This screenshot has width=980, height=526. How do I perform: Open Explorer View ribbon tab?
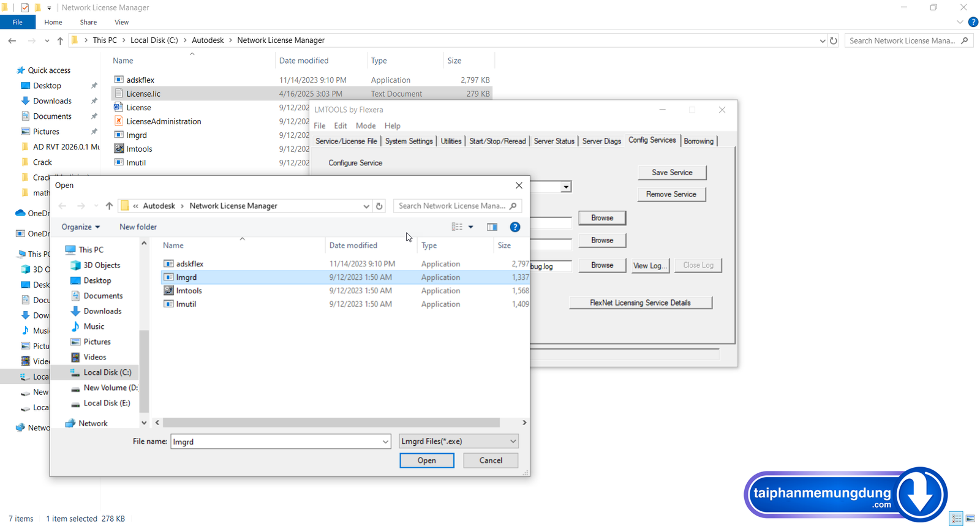point(122,22)
